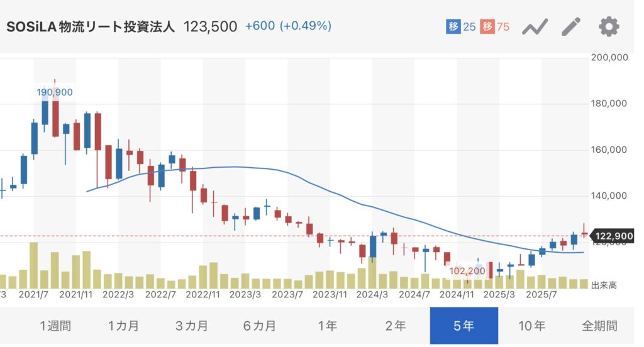Tap the 102,200 low price label
Image resolution: width=644 pixels, height=347 pixels.
[467, 271]
